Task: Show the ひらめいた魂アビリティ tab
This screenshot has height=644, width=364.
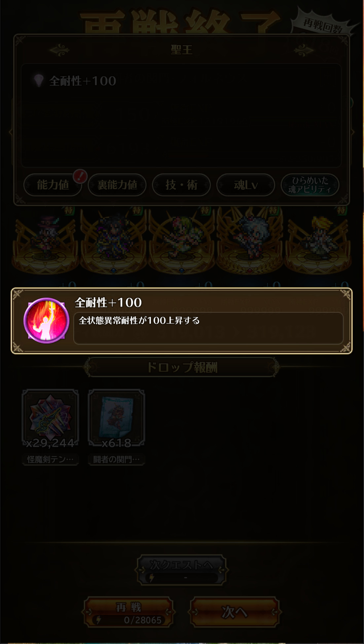Action: point(310,185)
